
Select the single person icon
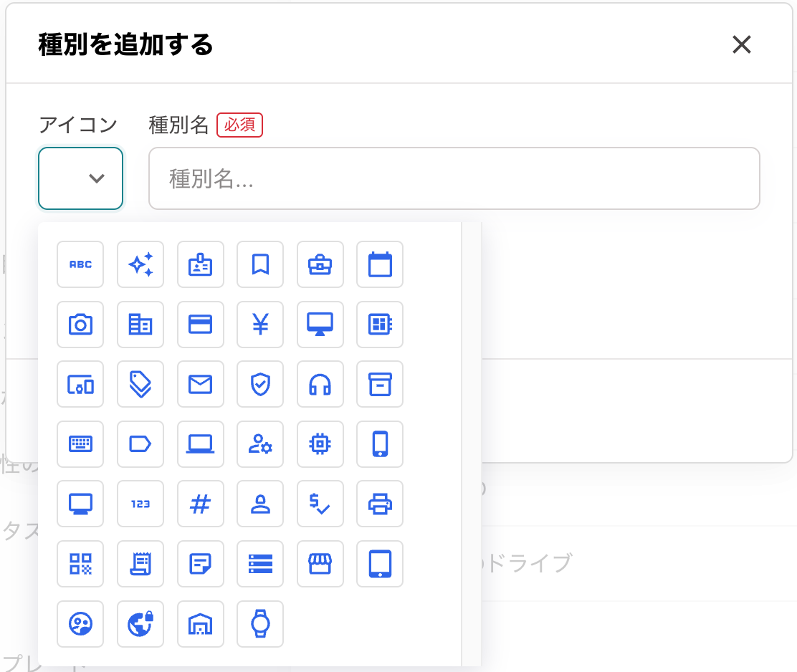[260, 504]
